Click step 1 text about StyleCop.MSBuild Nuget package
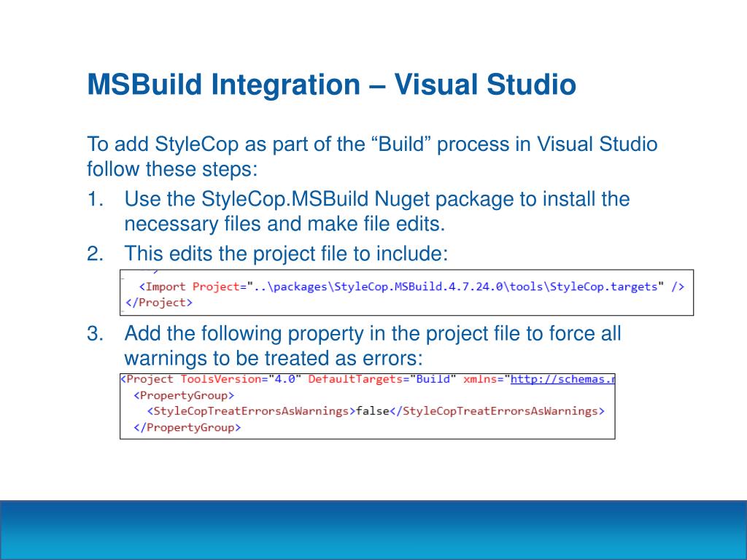The width and height of the screenshot is (747, 560). pyautogui.click(x=377, y=211)
